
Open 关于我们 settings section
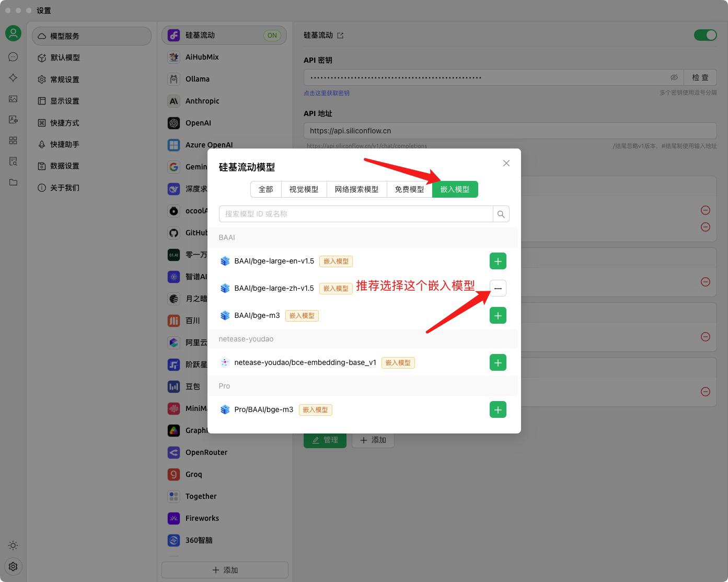[x=91, y=188]
